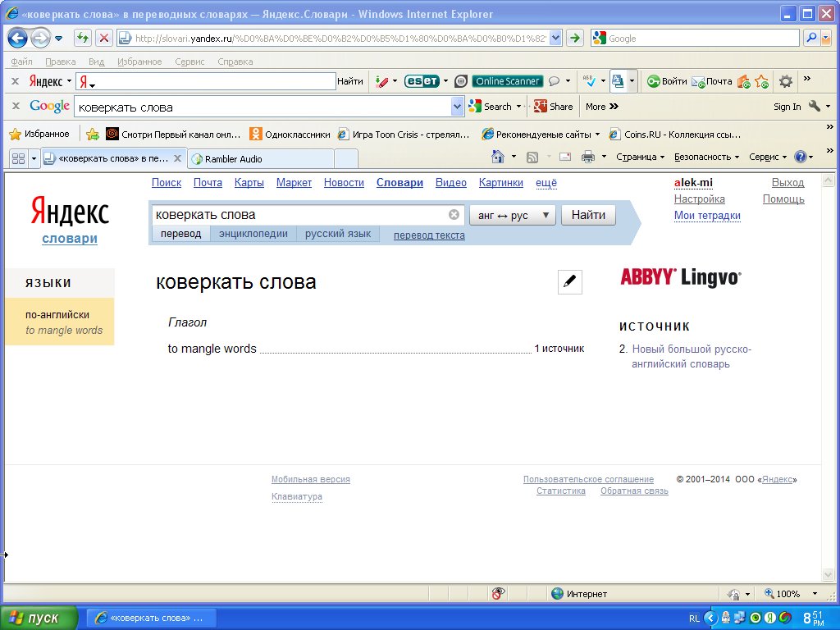Click the ESET toolbar logo
The width and height of the screenshot is (840, 630).
[x=422, y=81]
